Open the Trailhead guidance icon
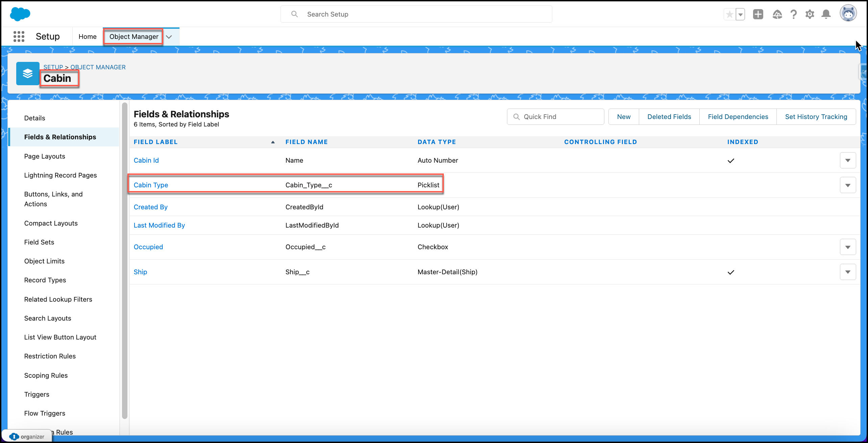 [x=777, y=14]
